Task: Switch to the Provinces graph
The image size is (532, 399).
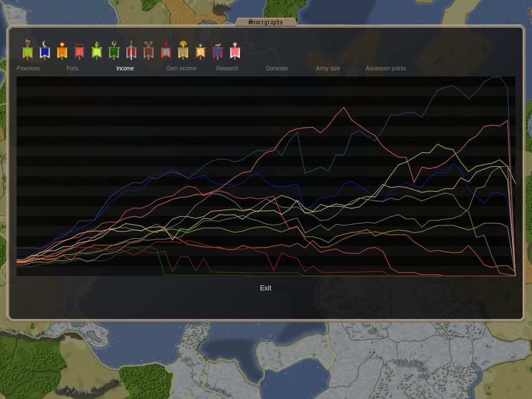Action: pos(28,68)
